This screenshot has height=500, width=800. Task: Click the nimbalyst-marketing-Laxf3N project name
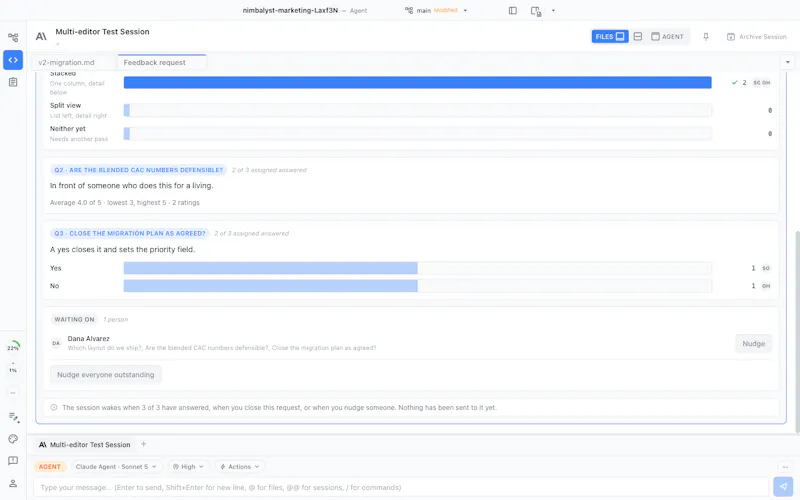(290, 10)
